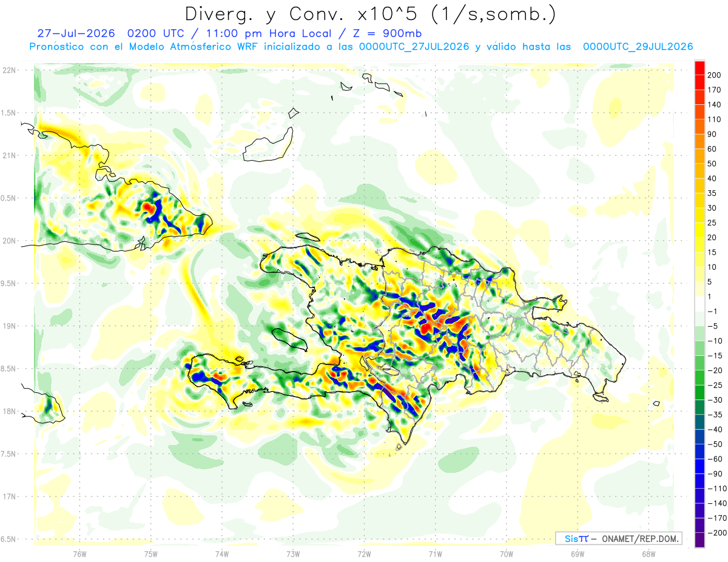Click the positive '140' colorbar value
Screen dimensions: 728x562
(x=714, y=104)
